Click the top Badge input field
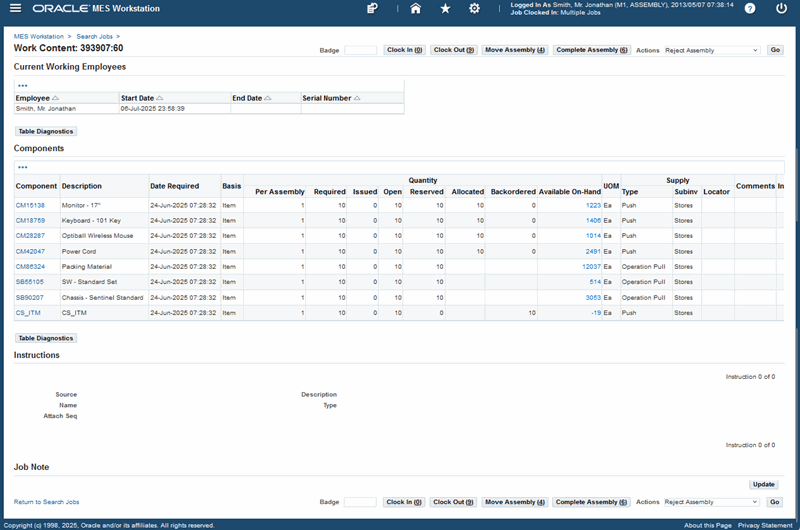Screen dimensions: 800x530 (x=360, y=50)
